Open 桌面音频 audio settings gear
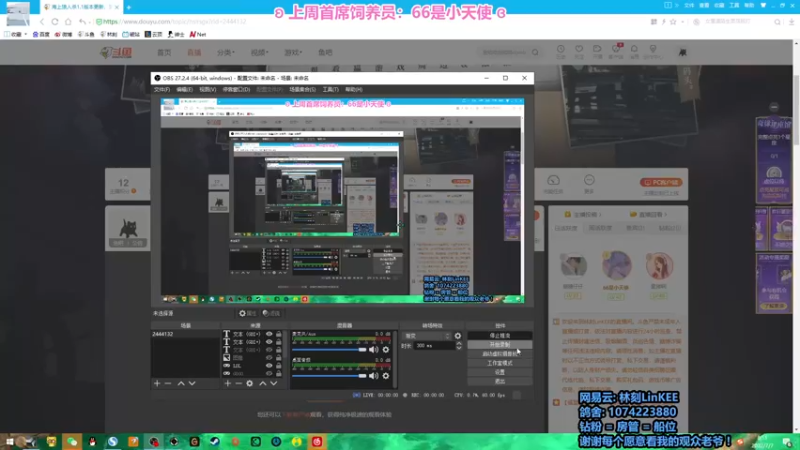 [x=386, y=376]
